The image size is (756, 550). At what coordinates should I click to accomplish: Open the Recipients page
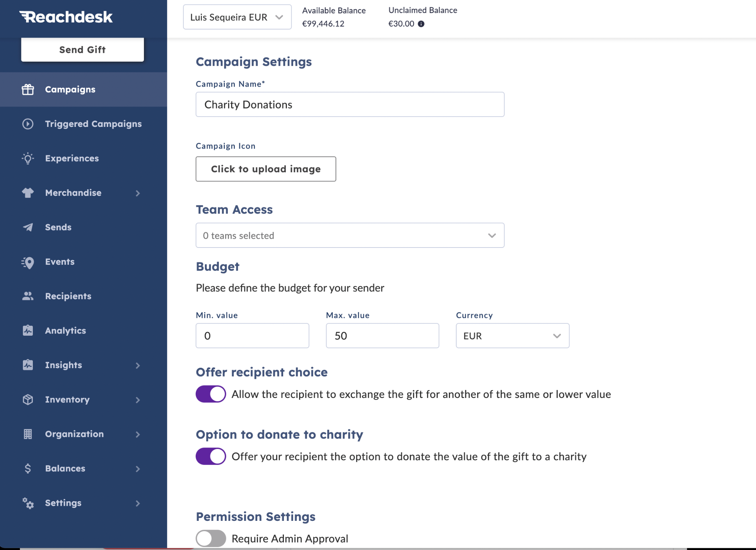83,296
